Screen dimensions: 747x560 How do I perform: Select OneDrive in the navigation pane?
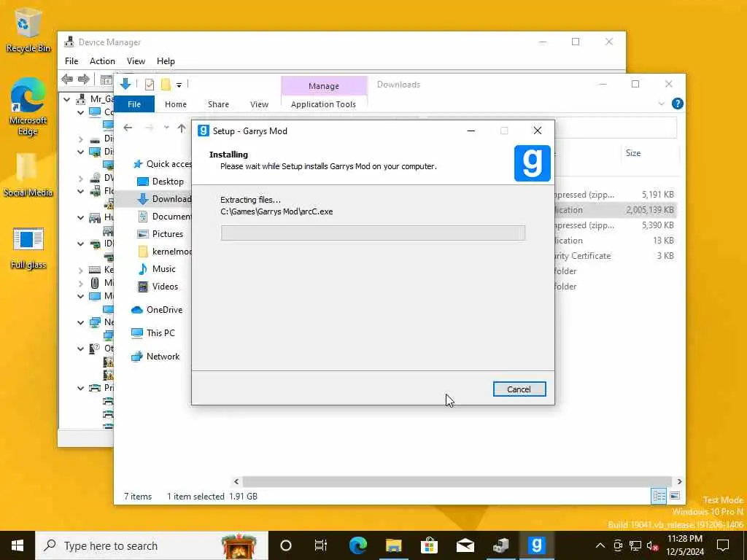[157, 309]
